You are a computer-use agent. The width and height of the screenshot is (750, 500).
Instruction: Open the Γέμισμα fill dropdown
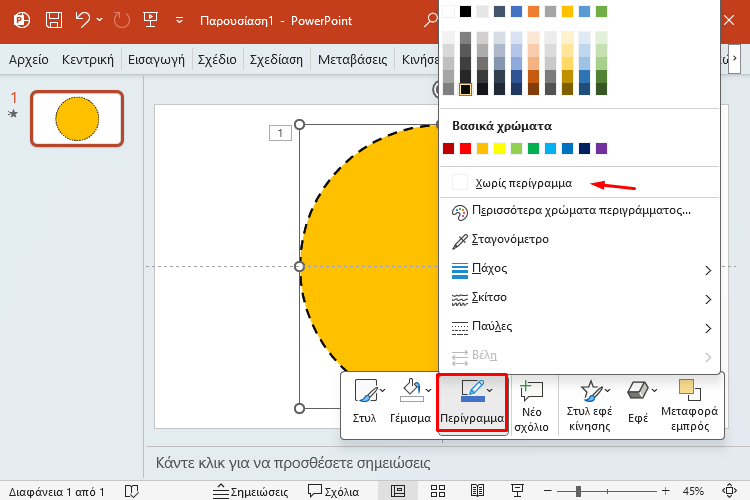(x=411, y=402)
